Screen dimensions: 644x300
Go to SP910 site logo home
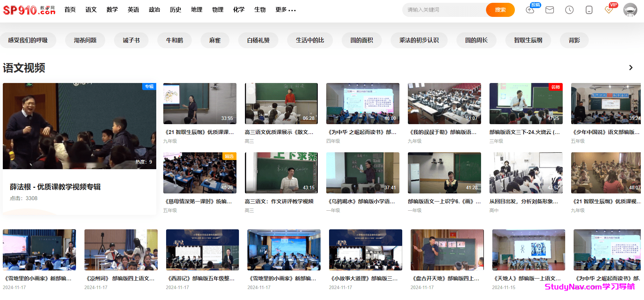click(x=29, y=10)
